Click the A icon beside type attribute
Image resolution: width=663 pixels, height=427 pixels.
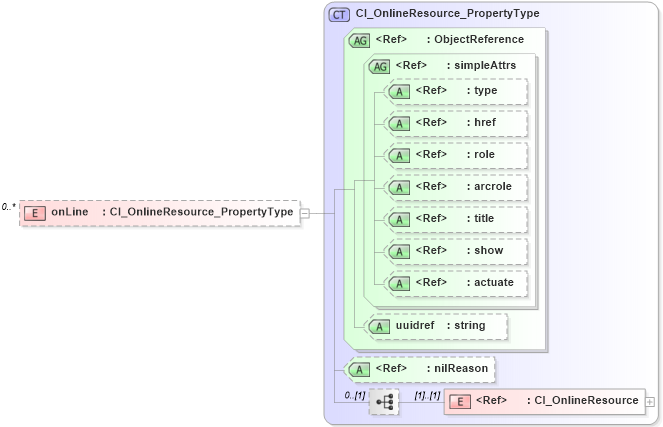(x=399, y=91)
